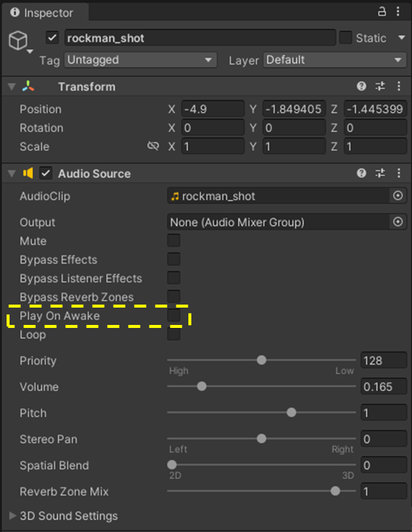The height and width of the screenshot is (532, 412).
Task: Click the Volume value field 0.165
Action: click(384, 387)
